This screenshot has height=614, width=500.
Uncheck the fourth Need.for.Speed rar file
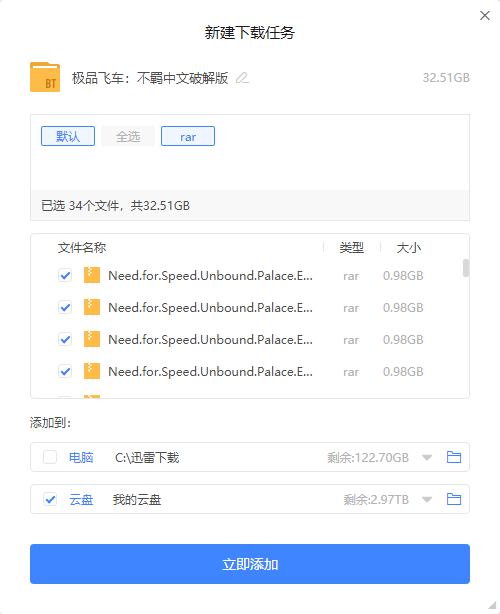(65, 371)
